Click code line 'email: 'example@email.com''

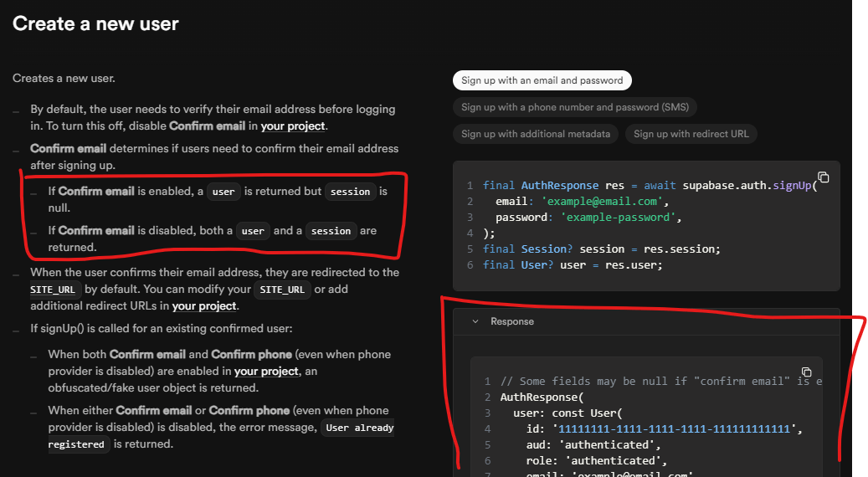582,202
